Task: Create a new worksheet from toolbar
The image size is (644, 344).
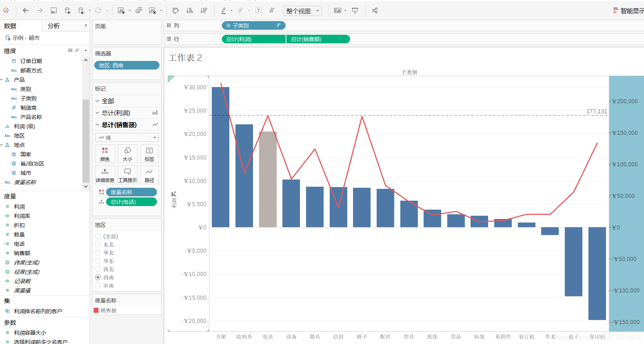Action: point(121,10)
